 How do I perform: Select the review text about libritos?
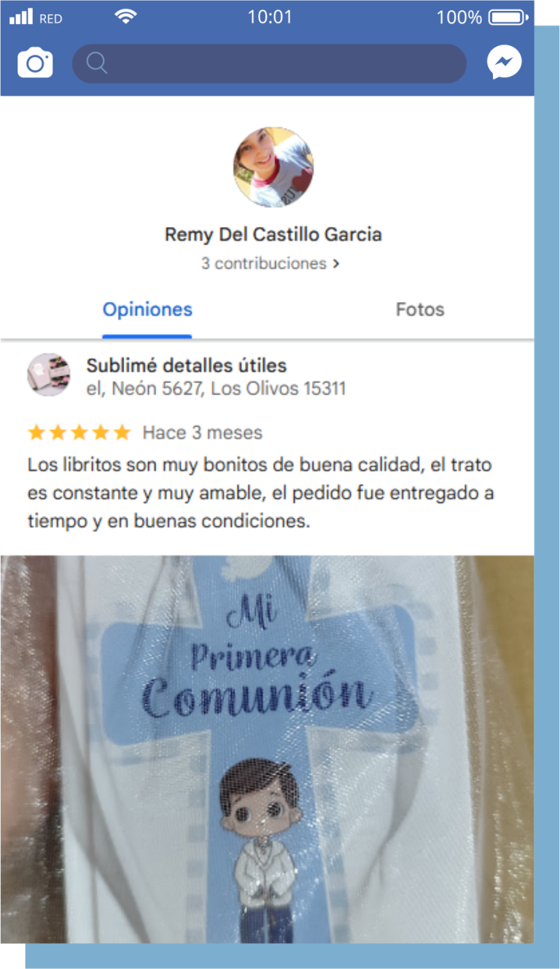pyautogui.click(x=260, y=493)
